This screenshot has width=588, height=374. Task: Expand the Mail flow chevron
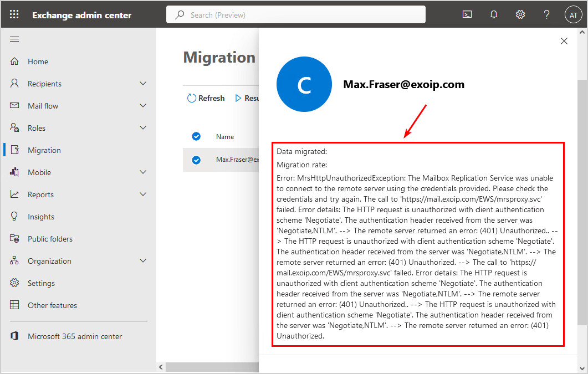(143, 105)
